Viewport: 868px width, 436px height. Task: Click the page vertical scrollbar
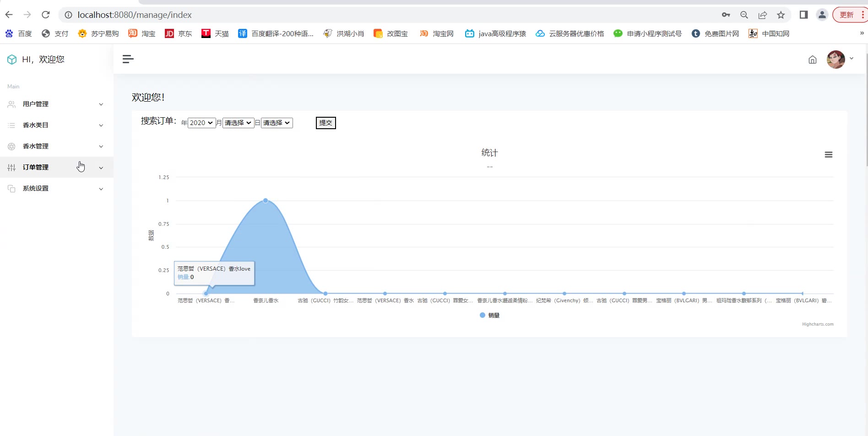click(866, 110)
